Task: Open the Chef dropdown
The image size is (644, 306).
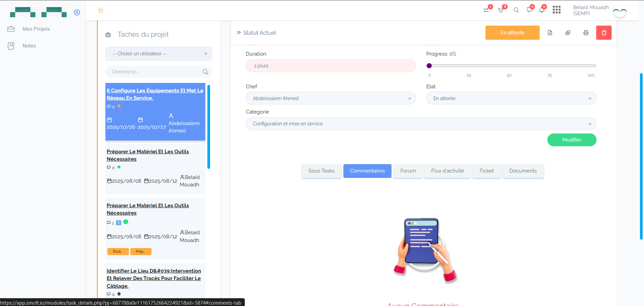Action: pos(331,98)
